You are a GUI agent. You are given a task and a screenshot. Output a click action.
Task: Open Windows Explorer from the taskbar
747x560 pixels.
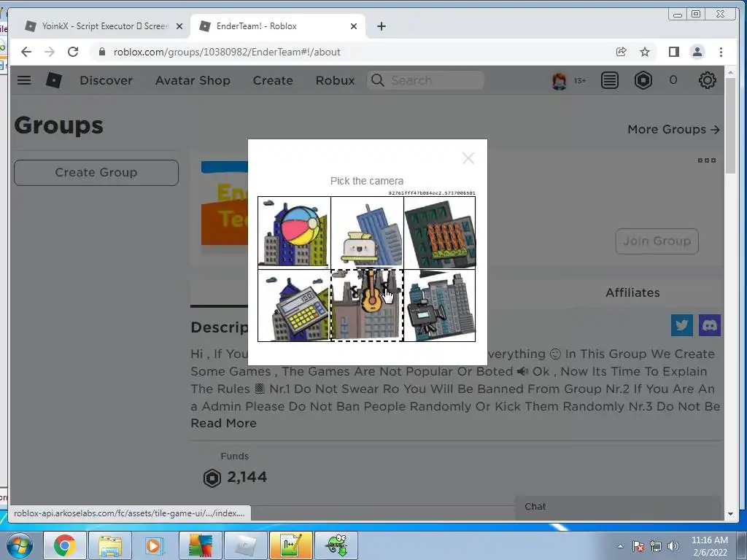click(110, 545)
